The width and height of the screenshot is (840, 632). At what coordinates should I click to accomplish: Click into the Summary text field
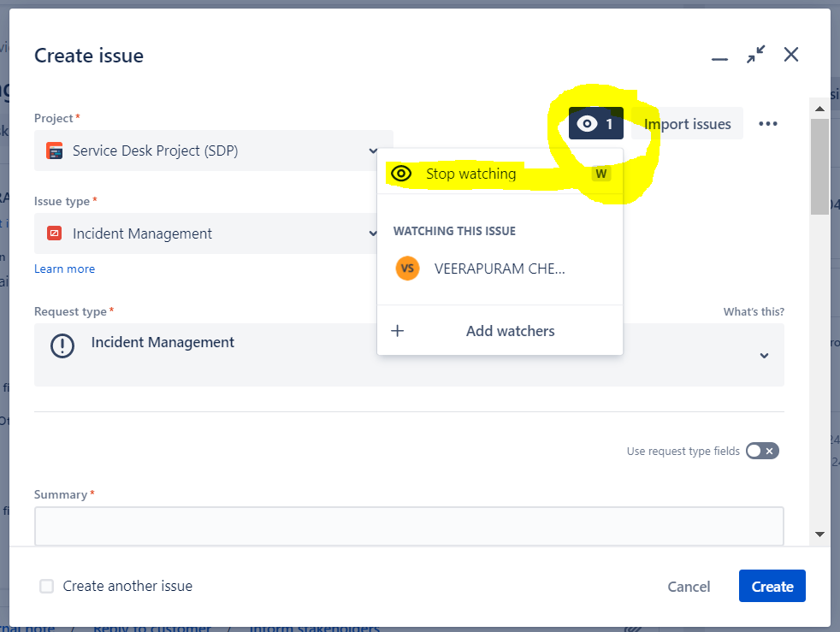tap(409, 527)
